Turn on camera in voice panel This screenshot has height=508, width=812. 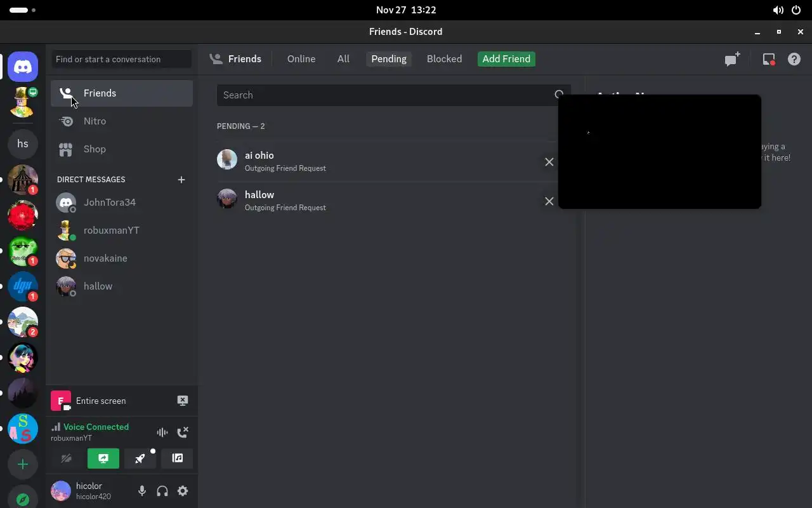(66, 458)
